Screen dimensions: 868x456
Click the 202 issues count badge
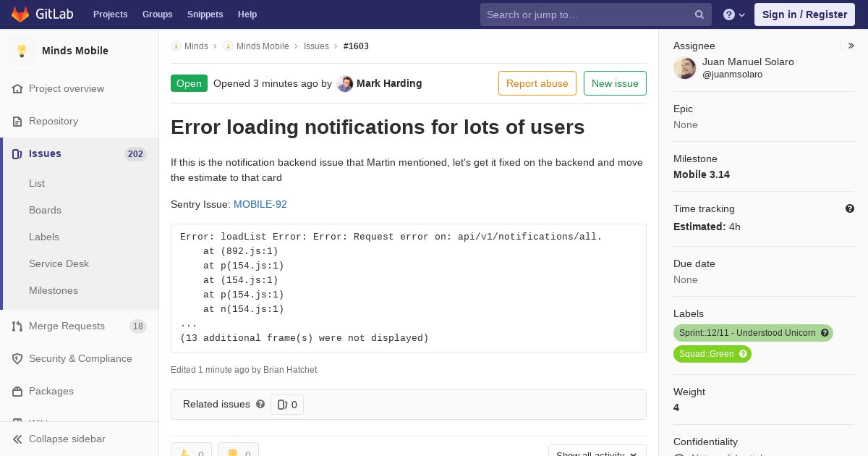pos(135,154)
